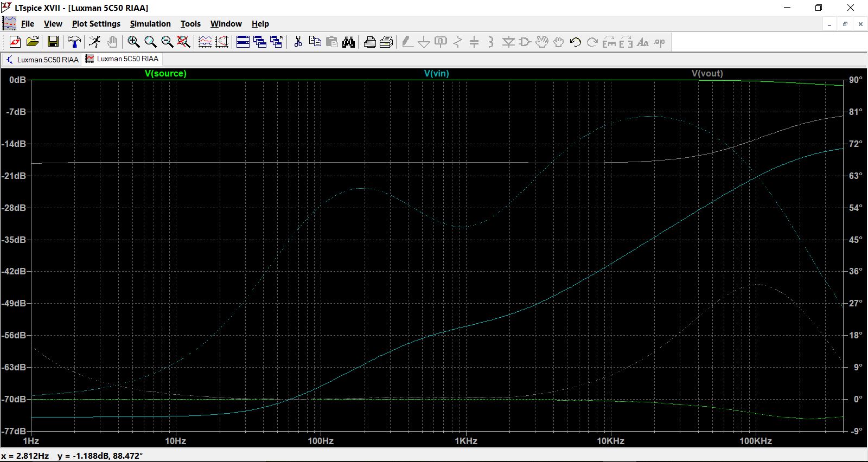
Task: Click the V(vout) trace label
Action: coord(707,73)
